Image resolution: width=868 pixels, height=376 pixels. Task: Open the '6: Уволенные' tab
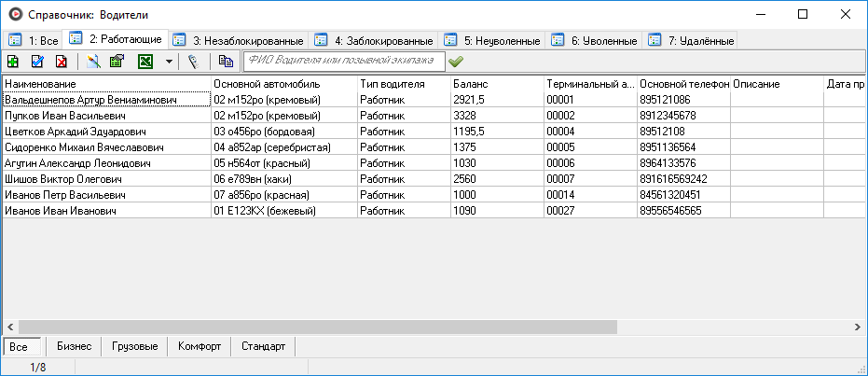(595, 41)
